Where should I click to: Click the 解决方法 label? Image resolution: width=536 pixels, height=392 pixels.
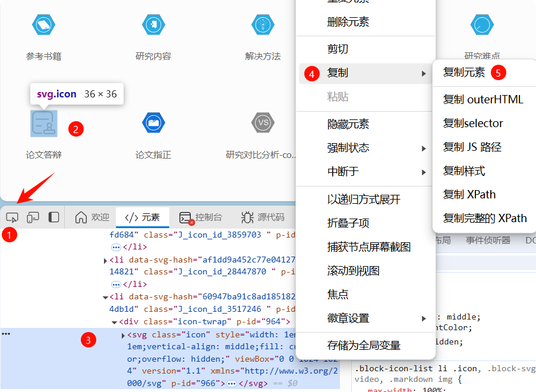(x=263, y=56)
